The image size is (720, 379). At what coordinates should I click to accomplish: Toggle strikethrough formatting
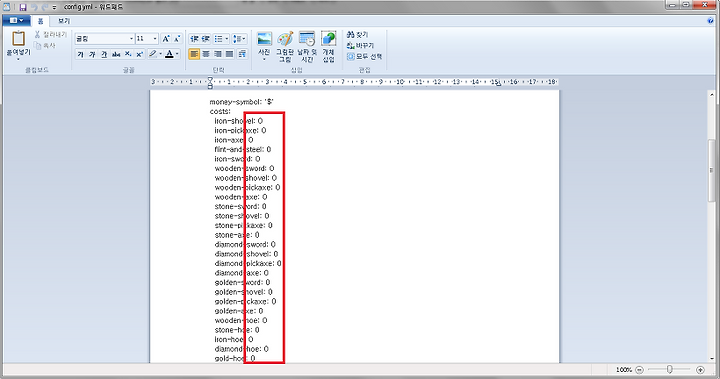[116, 54]
